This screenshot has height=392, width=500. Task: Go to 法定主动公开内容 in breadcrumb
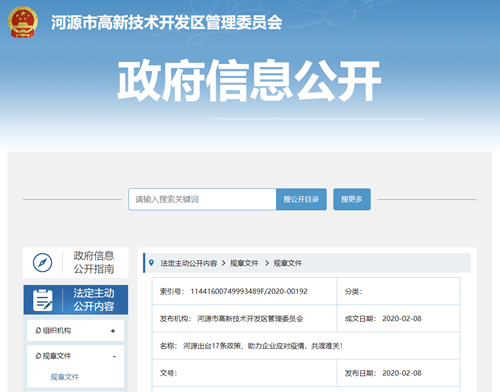(189, 263)
